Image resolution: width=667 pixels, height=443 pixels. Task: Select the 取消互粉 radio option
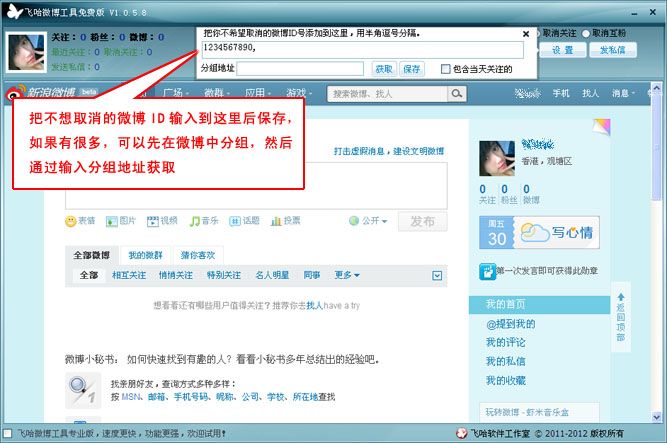[x=586, y=33]
